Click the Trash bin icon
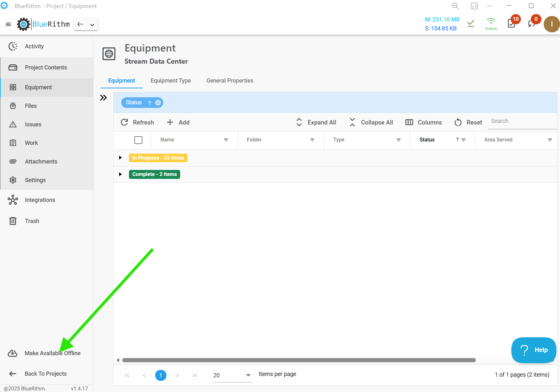 coord(13,221)
